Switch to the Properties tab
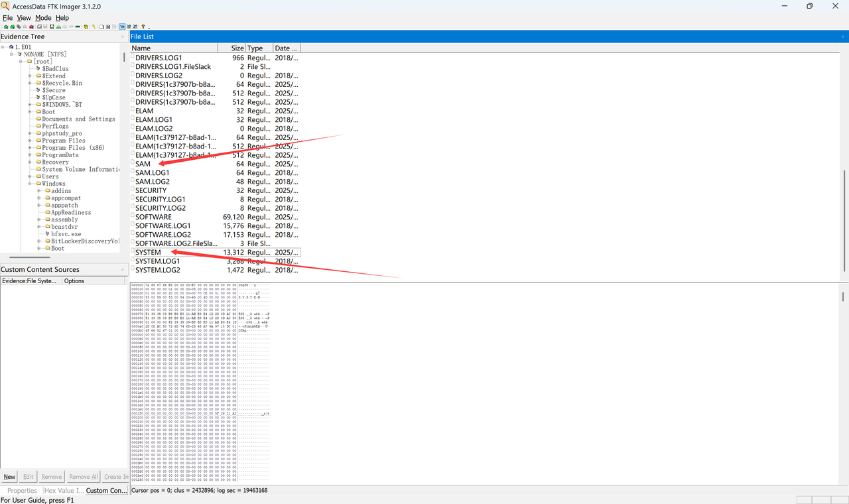Viewport: 849px width, 504px height. tap(22, 491)
